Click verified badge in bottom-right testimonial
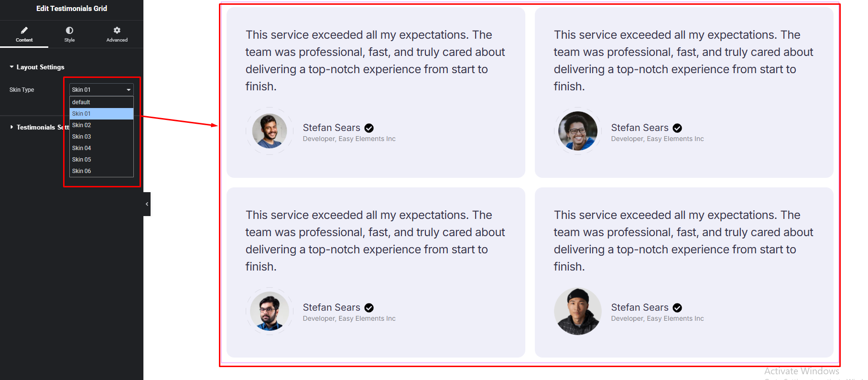868x380 pixels. [x=677, y=308]
